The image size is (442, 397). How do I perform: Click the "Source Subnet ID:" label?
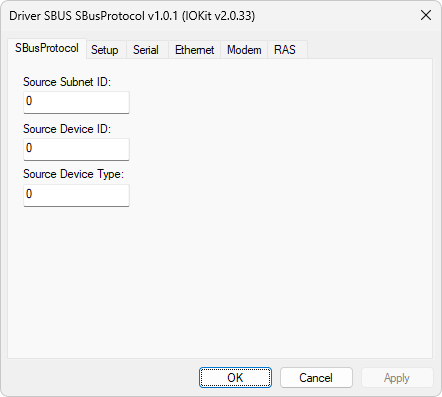67,82
